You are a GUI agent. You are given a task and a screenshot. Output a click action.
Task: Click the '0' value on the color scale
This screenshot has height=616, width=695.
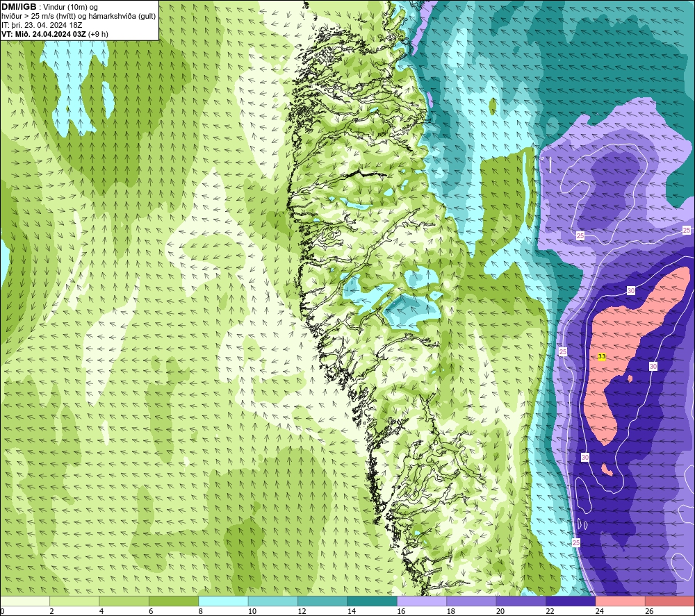pos(2,611)
